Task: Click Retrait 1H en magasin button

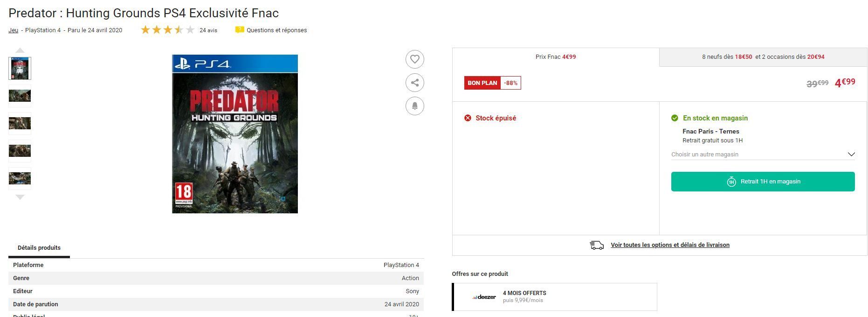Action: pyautogui.click(x=763, y=182)
